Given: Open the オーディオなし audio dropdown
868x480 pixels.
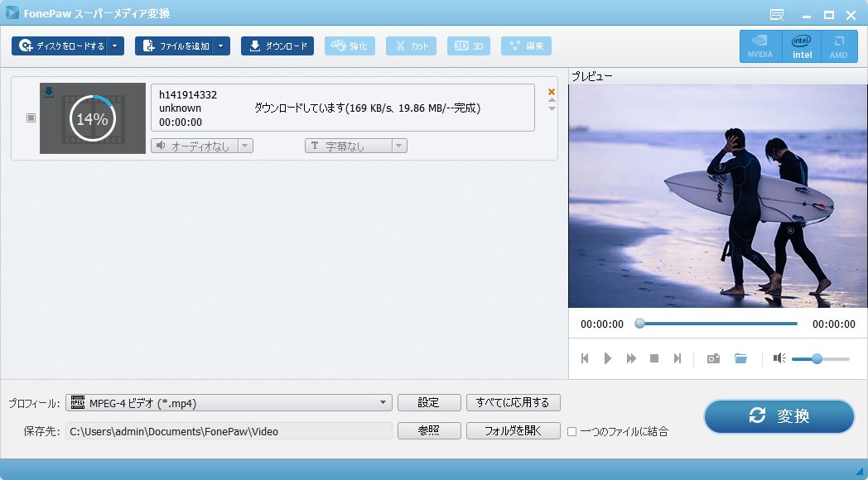Looking at the screenshot, I should click(202, 146).
